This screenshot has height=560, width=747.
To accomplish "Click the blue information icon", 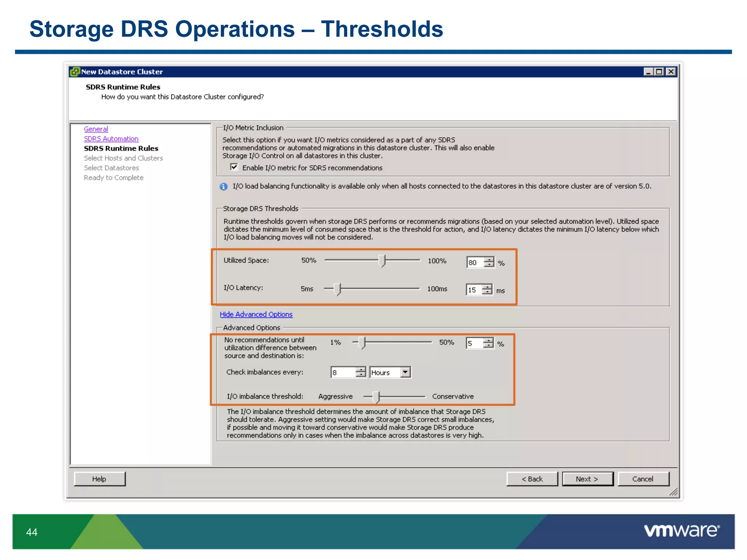I will [224, 187].
